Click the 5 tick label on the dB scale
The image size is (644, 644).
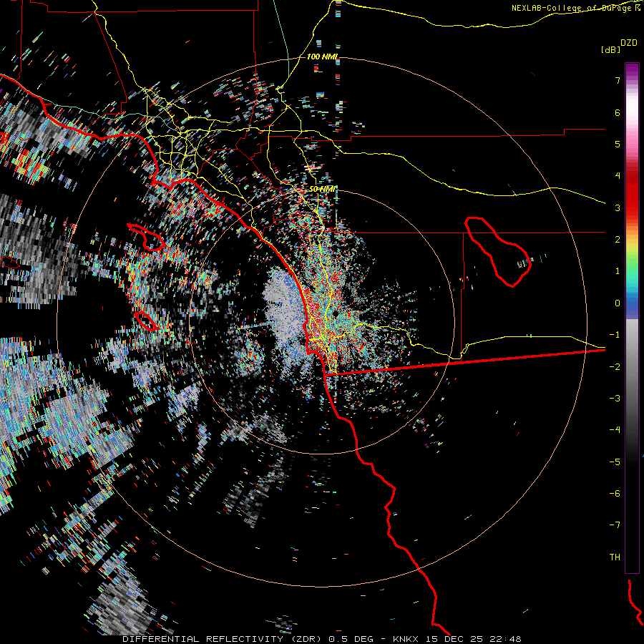618,144
